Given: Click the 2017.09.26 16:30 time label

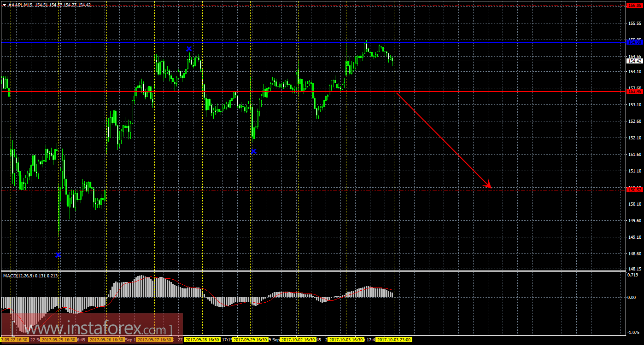Looking at the screenshot, I should [106, 340].
